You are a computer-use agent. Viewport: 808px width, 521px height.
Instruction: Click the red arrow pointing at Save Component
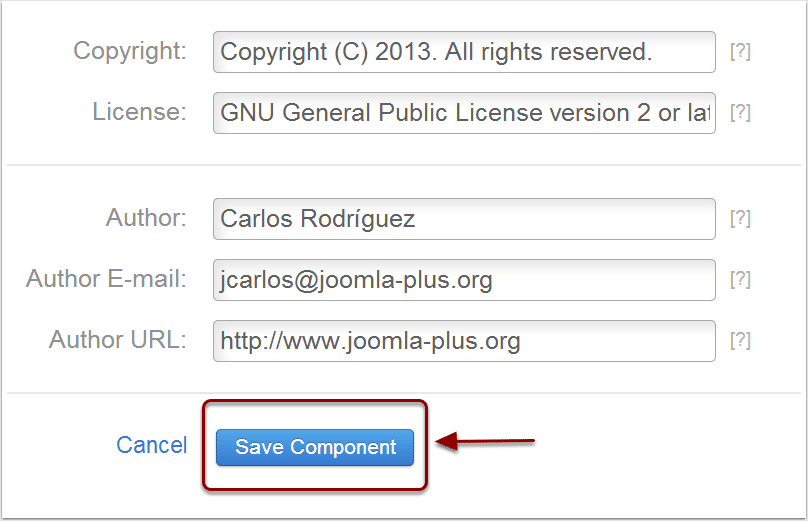pyautogui.click(x=485, y=441)
